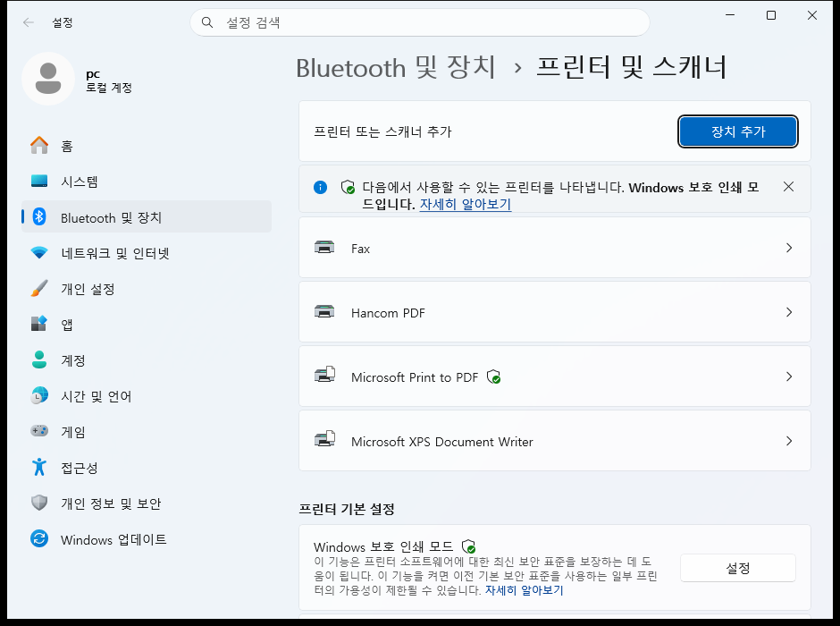Viewport: 840px width, 626px height.
Task: Click the blue info icon in banner
Action: (320, 187)
